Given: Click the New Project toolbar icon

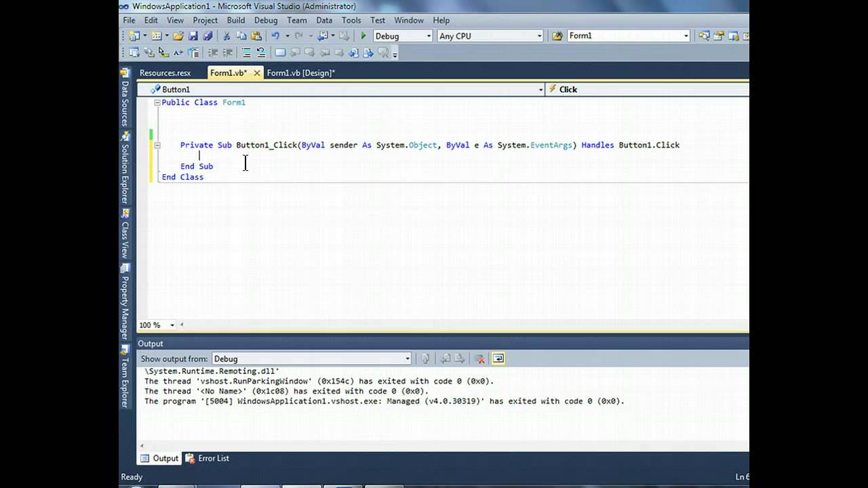Looking at the screenshot, I should [x=134, y=36].
